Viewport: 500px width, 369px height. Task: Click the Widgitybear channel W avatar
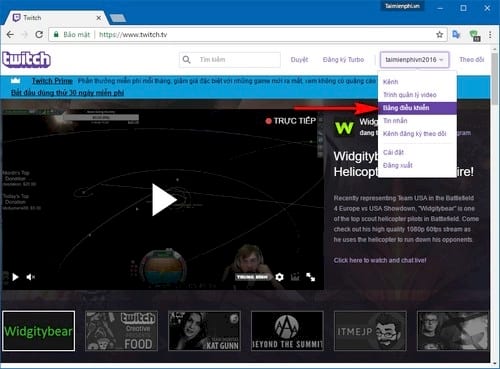344,128
